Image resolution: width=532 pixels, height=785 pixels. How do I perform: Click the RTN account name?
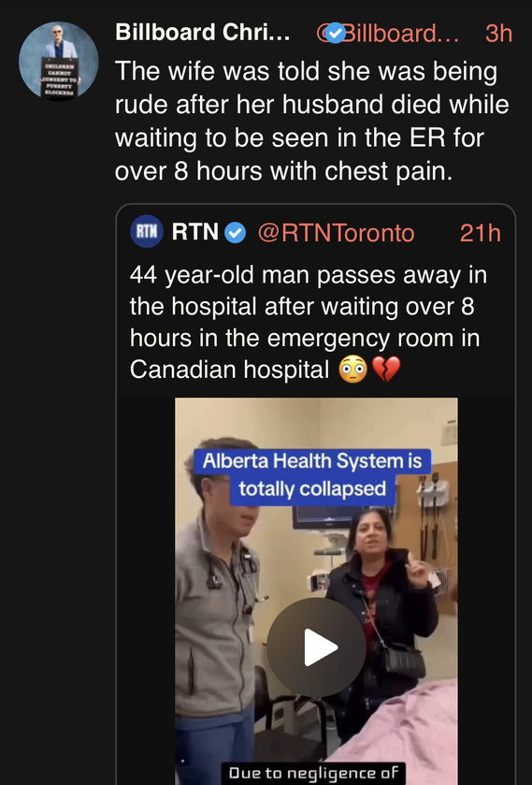(195, 232)
